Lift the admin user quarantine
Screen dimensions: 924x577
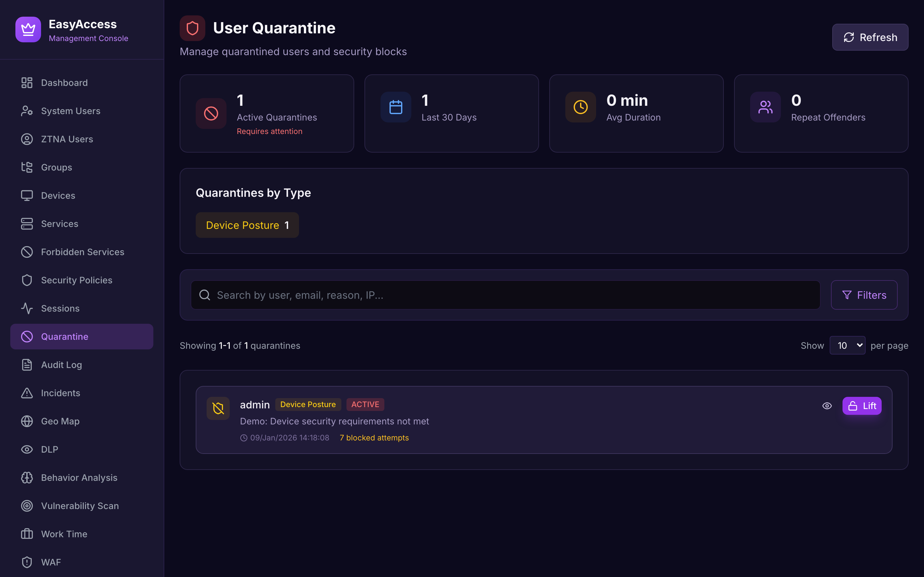(x=862, y=406)
